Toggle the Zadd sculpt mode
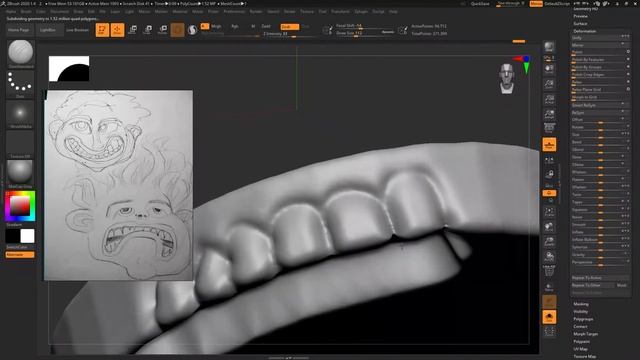Viewport: 640px width, 360px height. pyautogui.click(x=266, y=26)
